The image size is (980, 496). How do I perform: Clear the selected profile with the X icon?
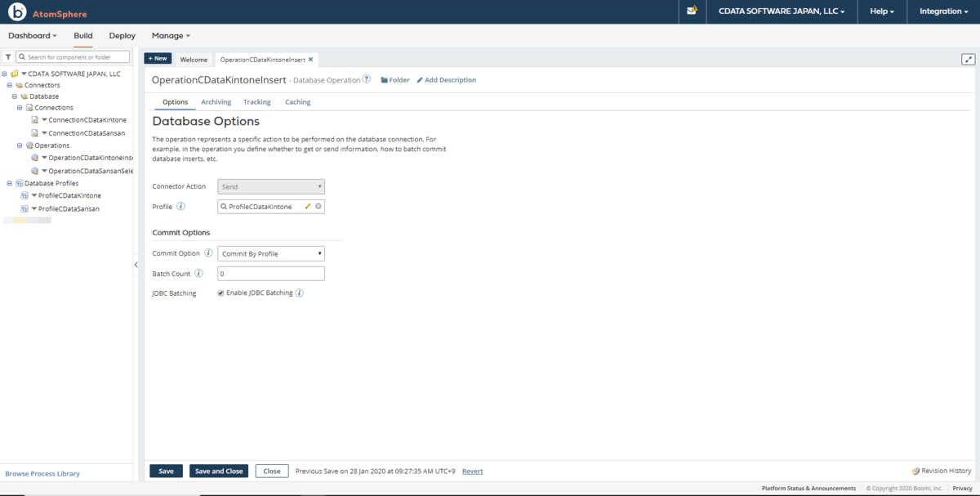point(318,207)
